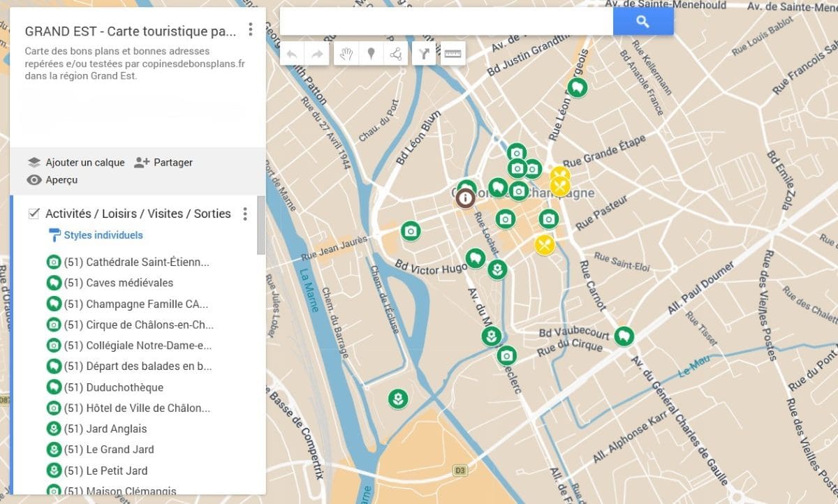Select the add directions tool
Screen dimensions: 838x504
coord(424,54)
